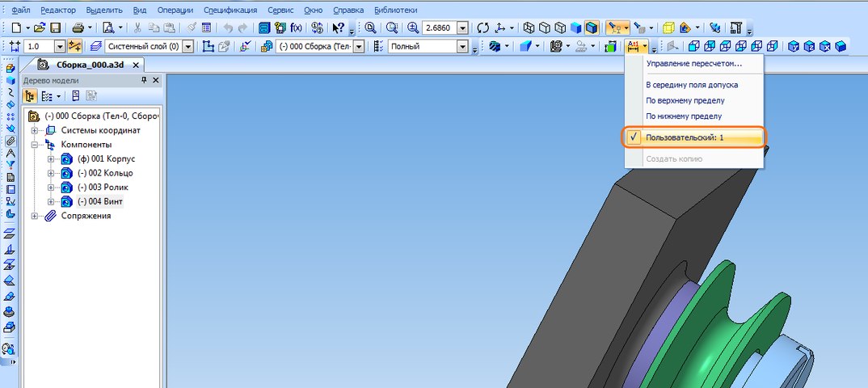
Task: Select the (-) 003 Ролик component
Action: point(103,188)
